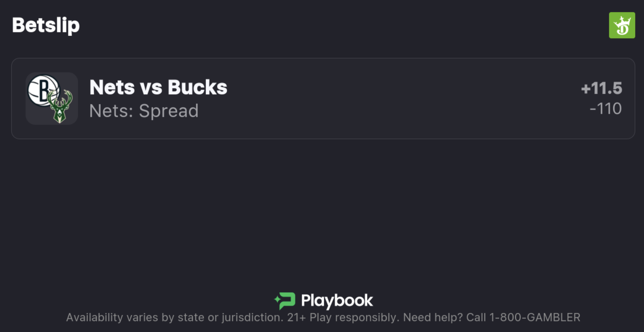Click the Brooklyn Nets logo

click(43, 89)
